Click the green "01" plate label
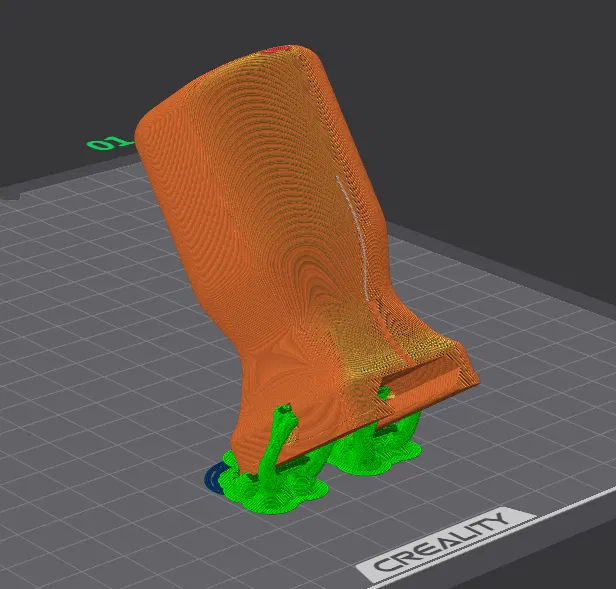 point(109,143)
